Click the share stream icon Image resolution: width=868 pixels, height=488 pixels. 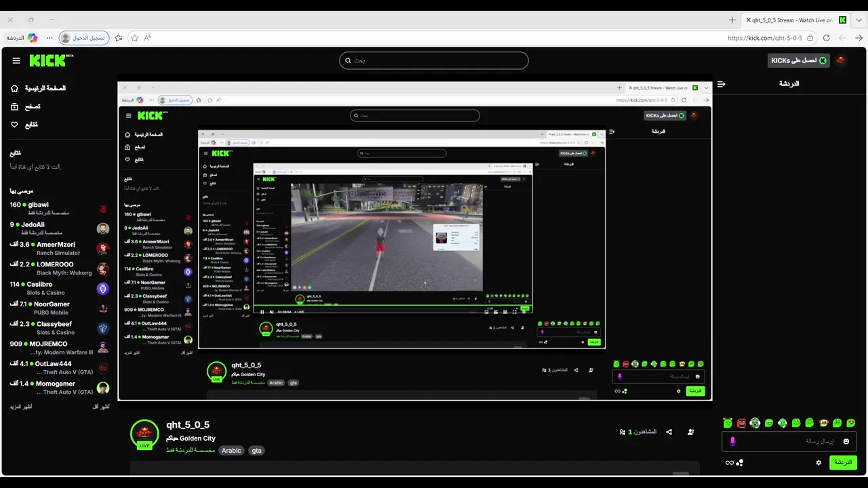coord(669,432)
